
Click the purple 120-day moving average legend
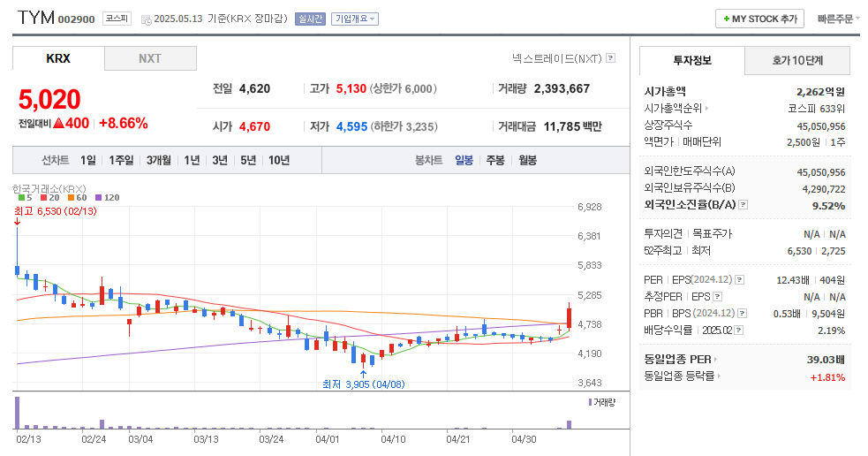[x=108, y=198]
